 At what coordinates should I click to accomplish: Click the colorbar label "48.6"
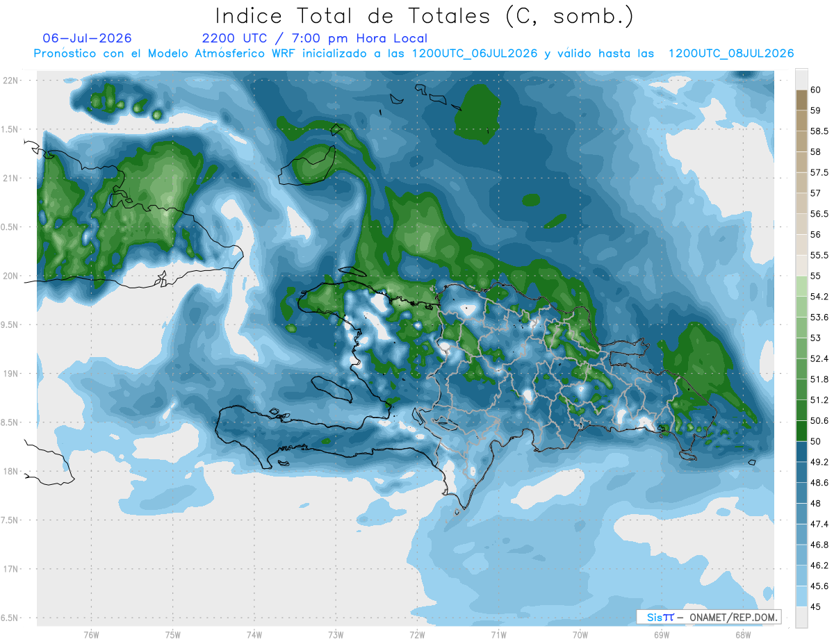click(819, 483)
